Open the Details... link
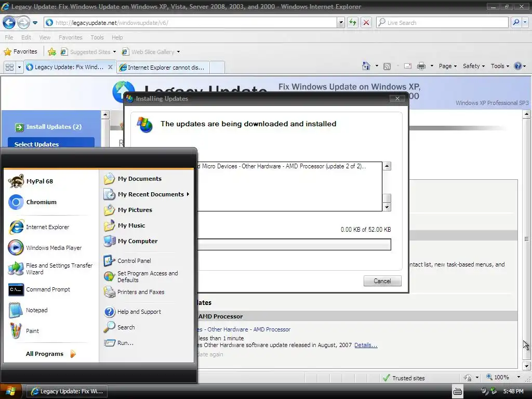This screenshot has height=399, width=532. (366, 345)
